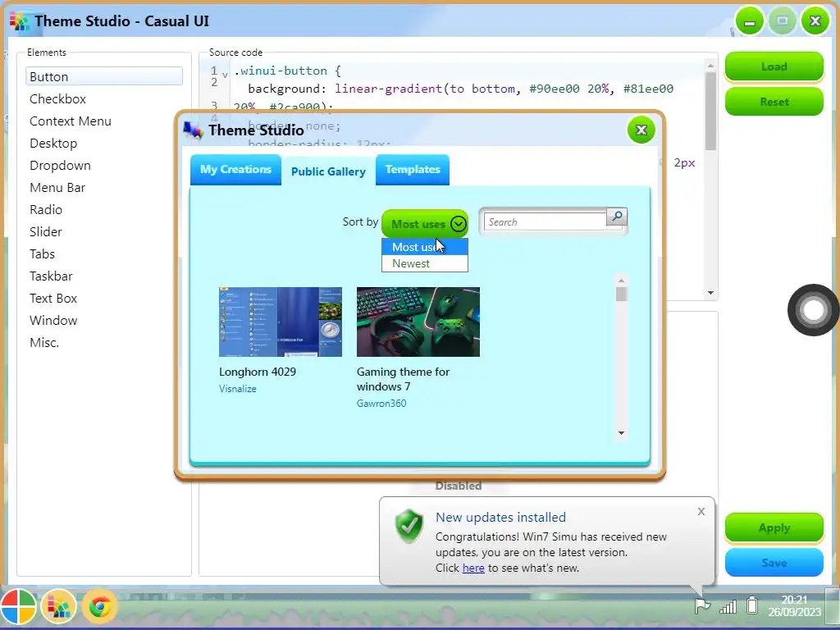Click the Apply button
Image resolution: width=840 pixels, height=630 pixels.
[774, 527]
